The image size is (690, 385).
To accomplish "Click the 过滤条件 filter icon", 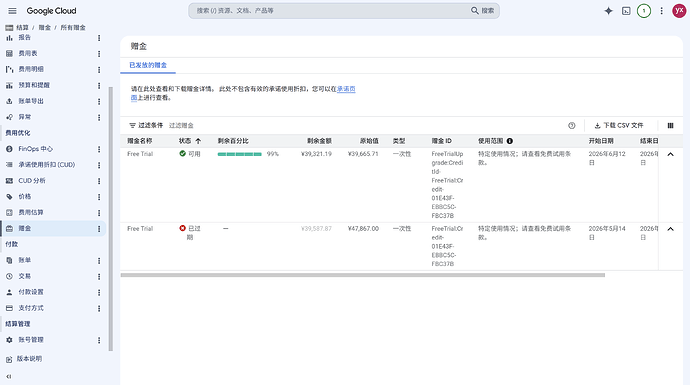I will (x=132, y=125).
